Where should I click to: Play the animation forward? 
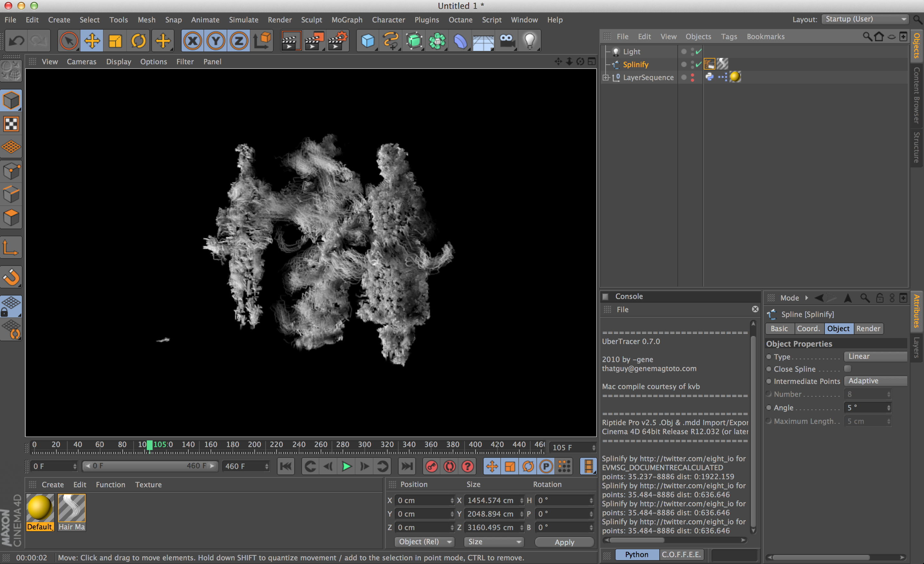tap(346, 466)
